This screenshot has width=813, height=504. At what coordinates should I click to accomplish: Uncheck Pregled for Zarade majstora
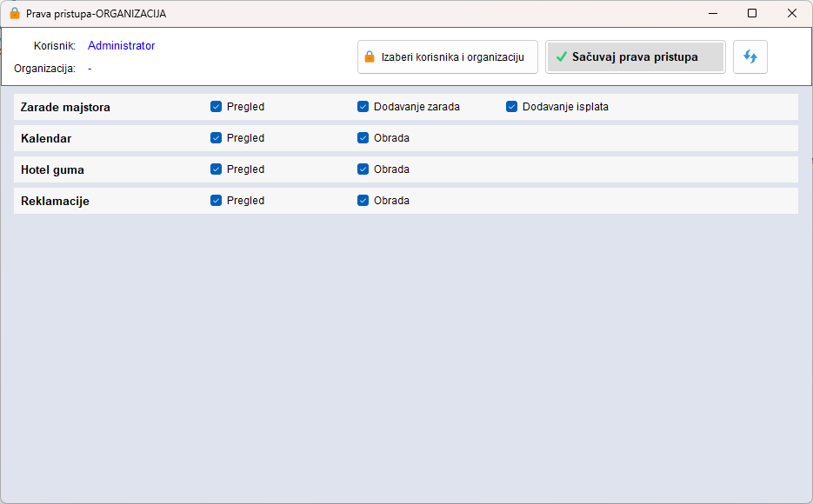pos(217,107)
